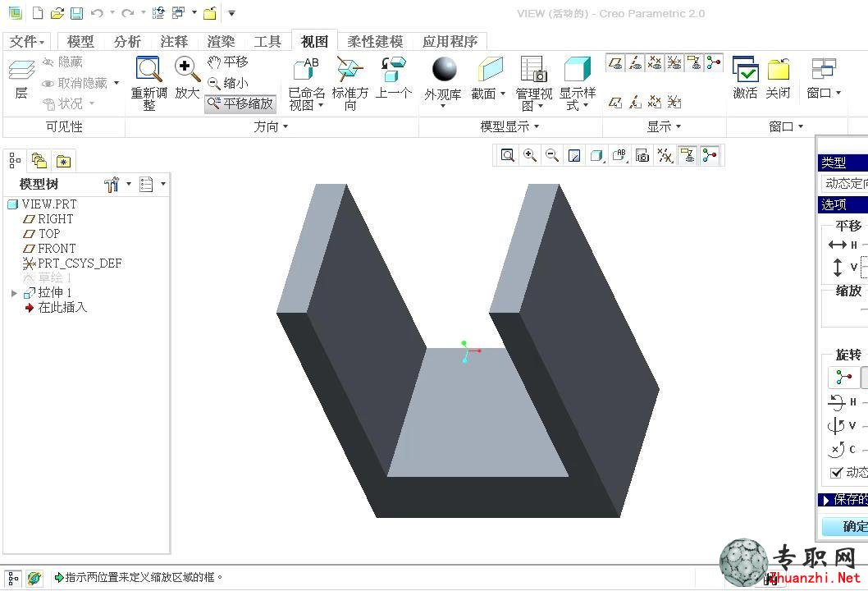Select RIGHT datum plane in model tree
This screenshot has height=591, width=868.
(x=48, y=219)
